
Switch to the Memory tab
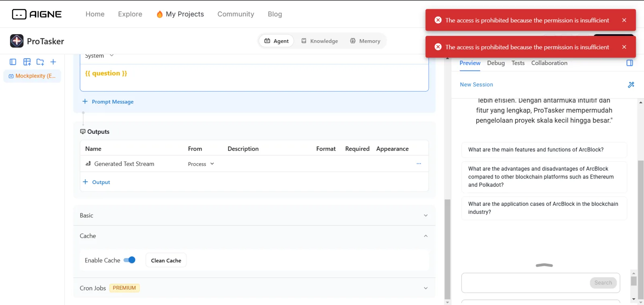(365, 41)
